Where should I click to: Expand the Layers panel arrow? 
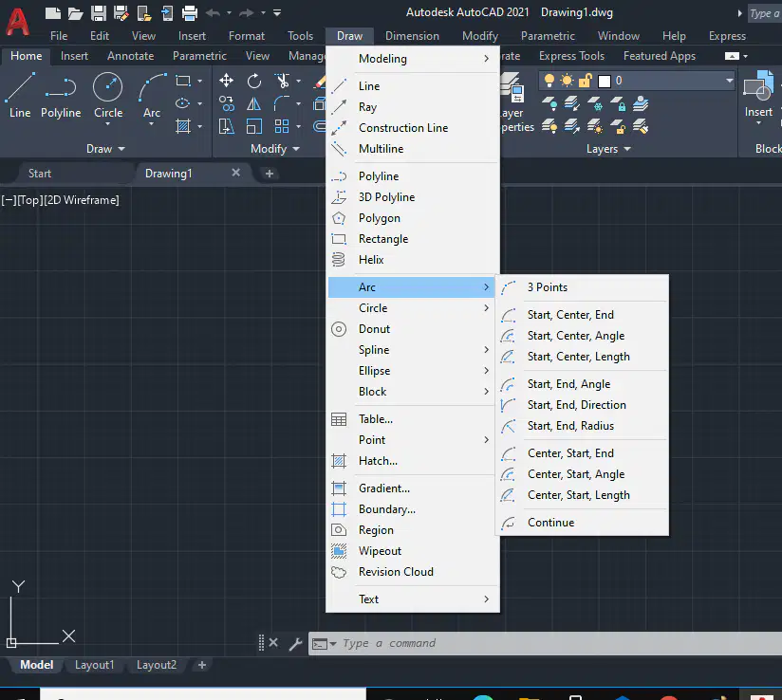tap(627, 149)
